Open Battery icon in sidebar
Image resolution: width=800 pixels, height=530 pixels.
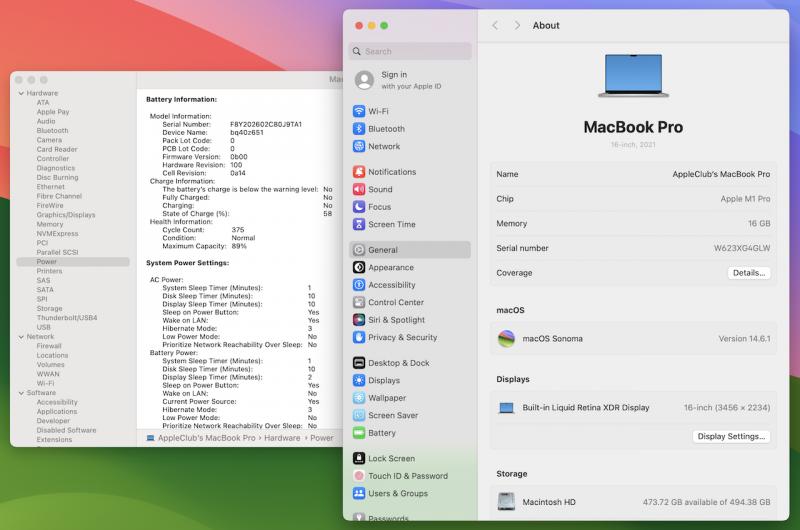coord(359,433)
